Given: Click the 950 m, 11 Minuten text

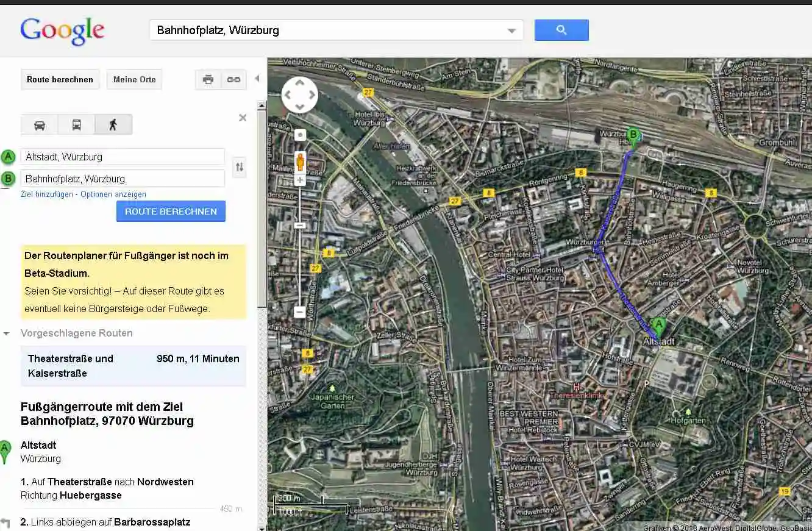Looking at the screenshot, I should tap(198, 358).
